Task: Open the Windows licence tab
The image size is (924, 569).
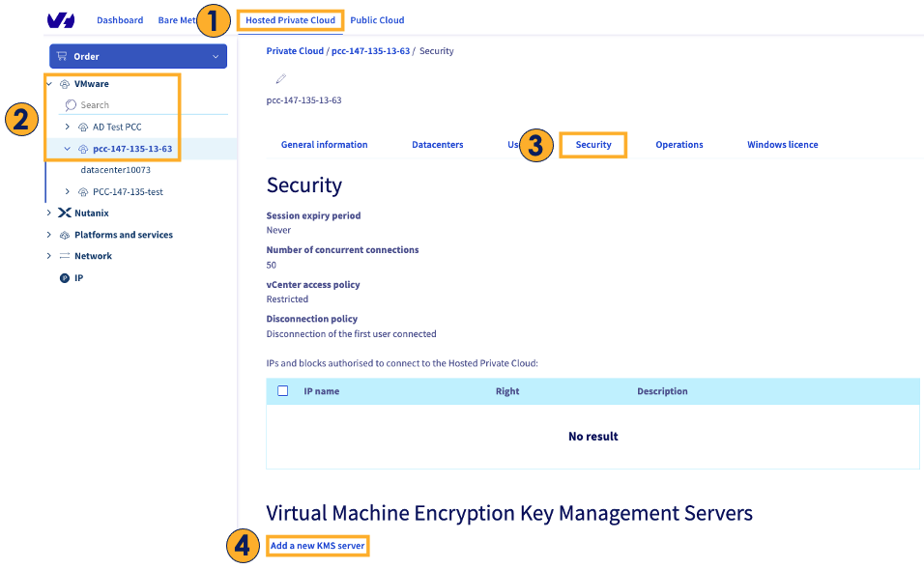Action: pos(782,145)
